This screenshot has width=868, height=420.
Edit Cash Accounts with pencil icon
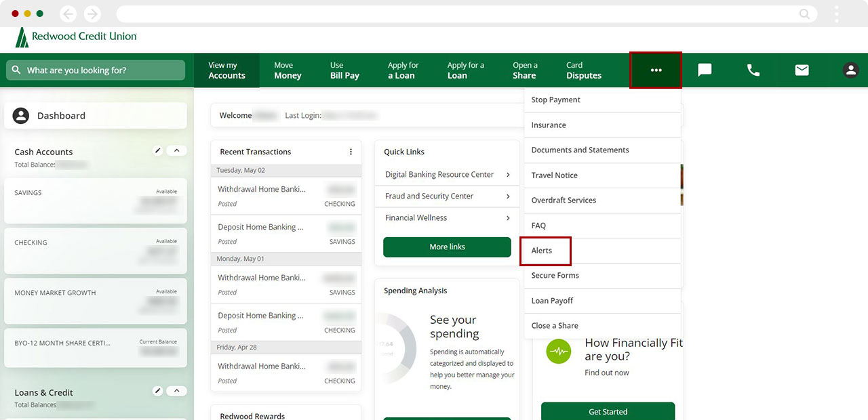click(158, 150)
